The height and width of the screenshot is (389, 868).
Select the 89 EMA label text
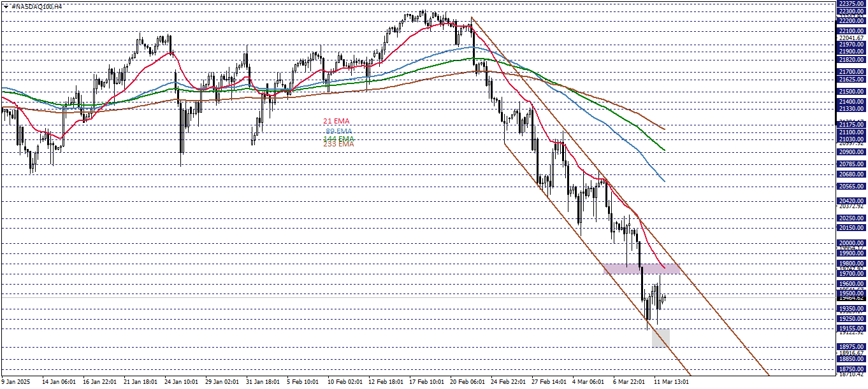[x=339, y=131]
